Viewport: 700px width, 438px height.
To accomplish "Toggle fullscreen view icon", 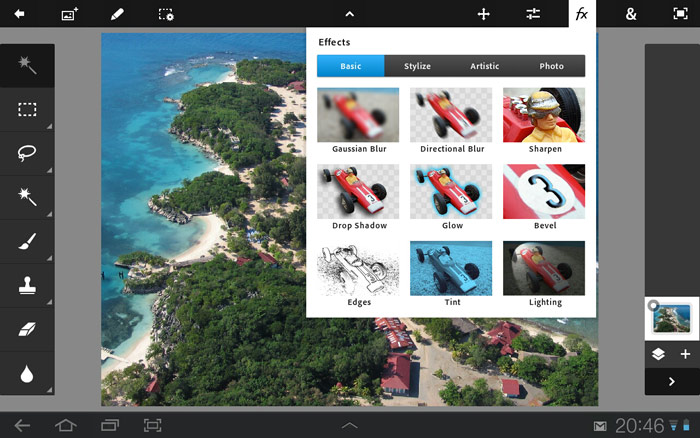I will coord(680,14).
